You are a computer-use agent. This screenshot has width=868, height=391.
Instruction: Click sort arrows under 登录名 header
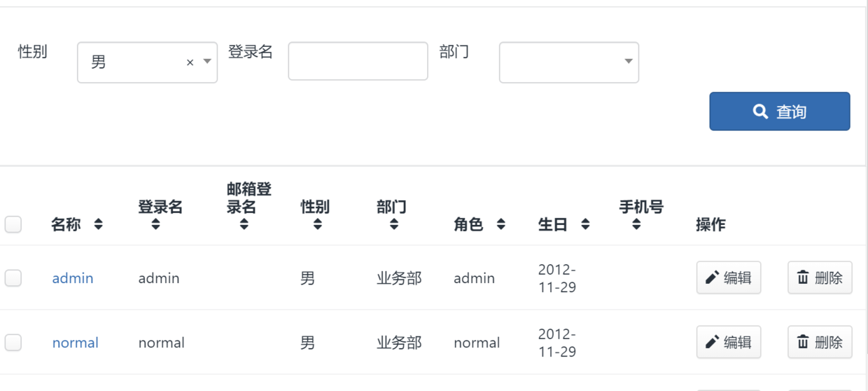point(155,225)
